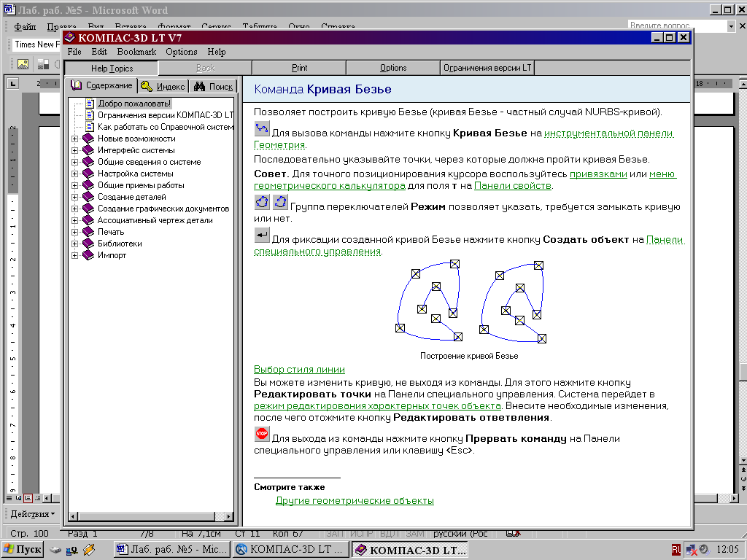Open the Действия dropdown in Word

click(32, 514)
